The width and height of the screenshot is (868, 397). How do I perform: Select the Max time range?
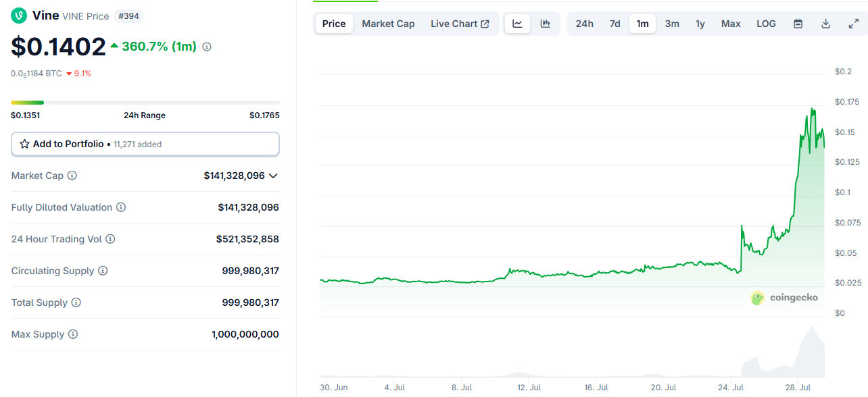pyautogui.click(x=730, y=23)
